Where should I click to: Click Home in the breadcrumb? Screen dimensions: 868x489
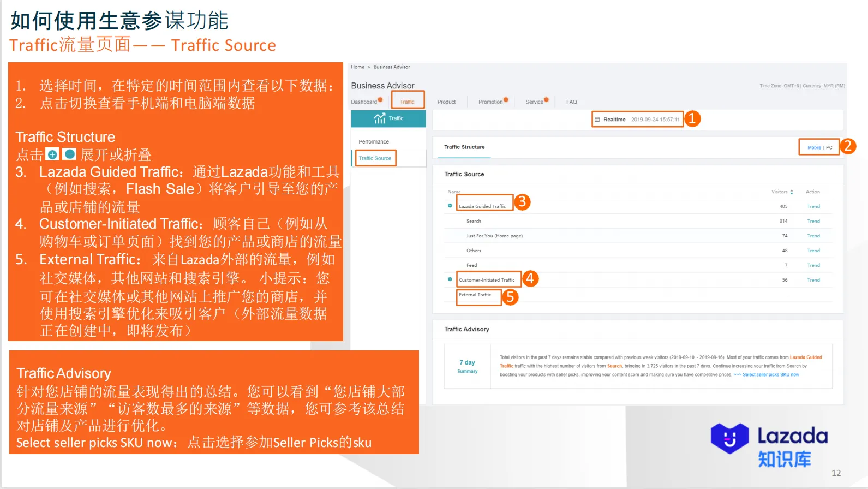(x=358, y=67)
